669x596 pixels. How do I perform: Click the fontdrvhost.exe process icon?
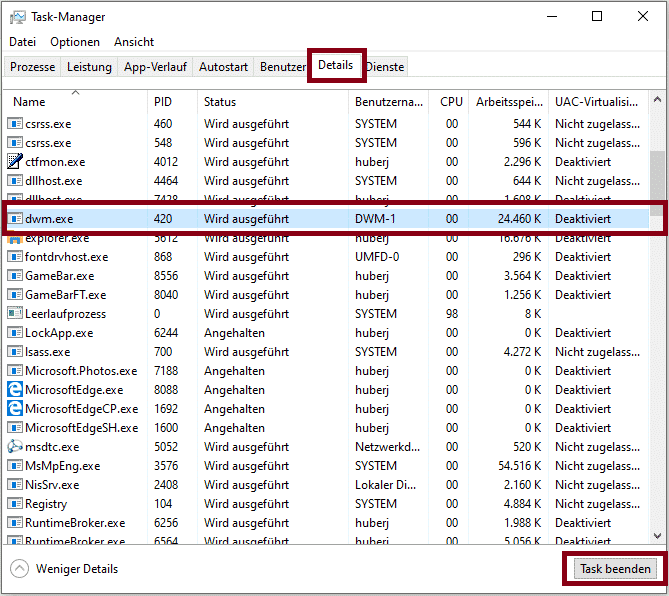tap(15, 256)
